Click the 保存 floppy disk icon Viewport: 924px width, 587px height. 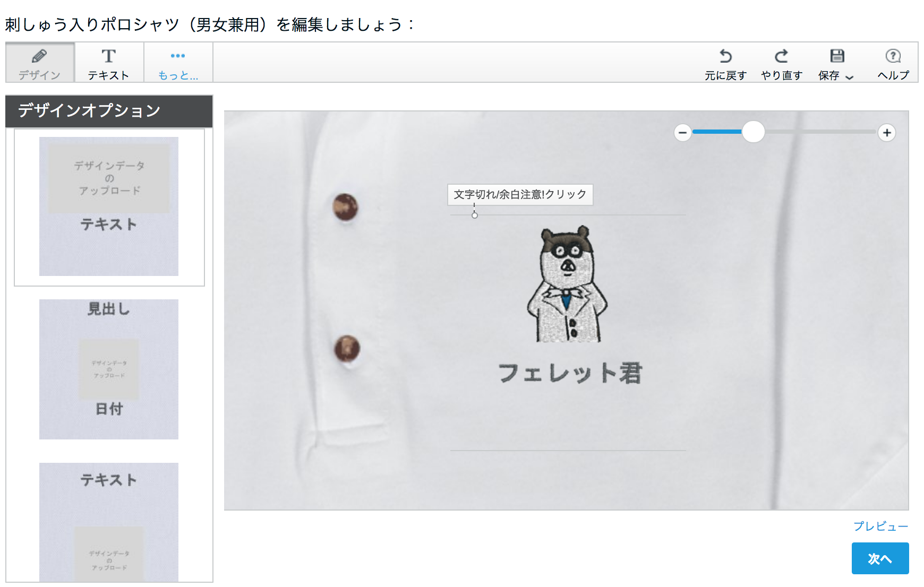pyautogui.click(x=837, y=56)
